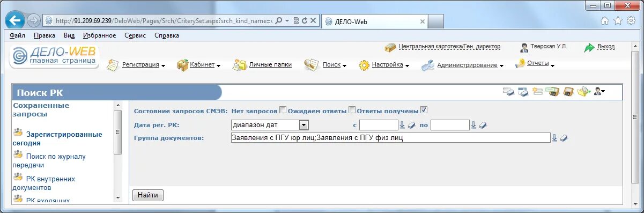Open browser home page icon
The height and width of the screenshot is (213, 644).
pos(605,21)
